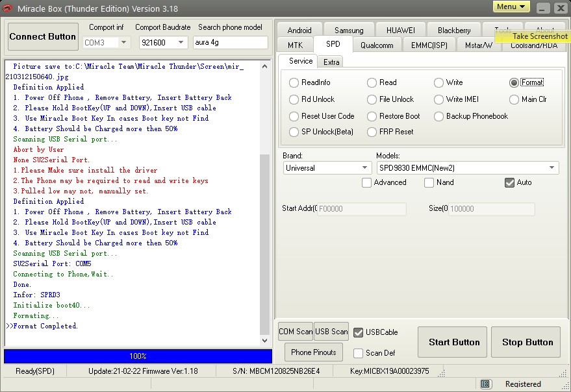Click the COM Scan button

[296, 332]
